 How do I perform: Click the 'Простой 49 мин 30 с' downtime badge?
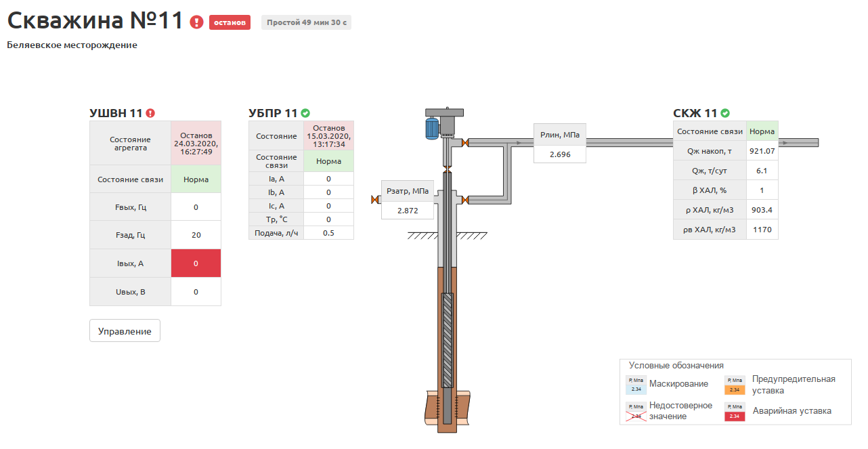[306, 22]
